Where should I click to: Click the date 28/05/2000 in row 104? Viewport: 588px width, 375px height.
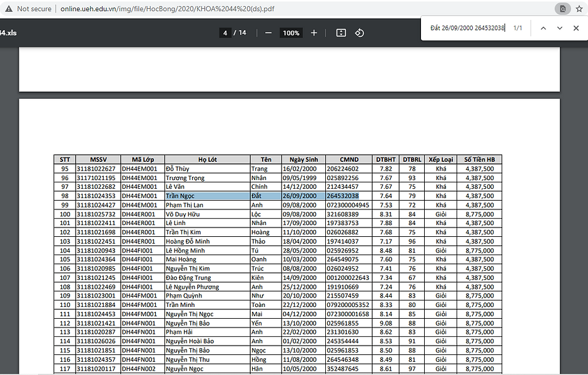[x=300, y=251]
